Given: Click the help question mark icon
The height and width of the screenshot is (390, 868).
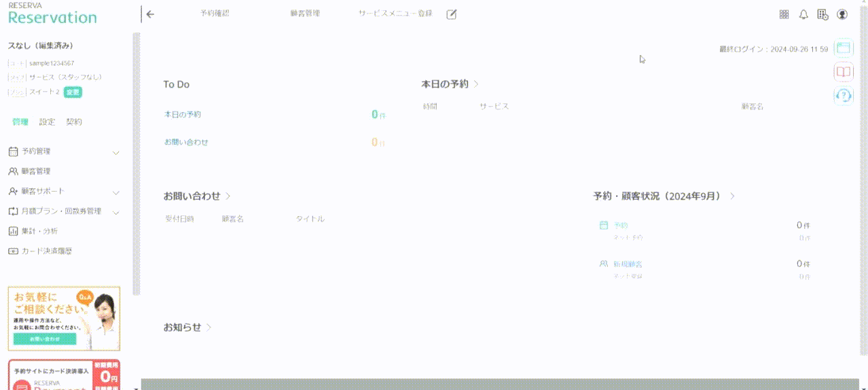Looking at the screenshot, I should pos(843,96).
